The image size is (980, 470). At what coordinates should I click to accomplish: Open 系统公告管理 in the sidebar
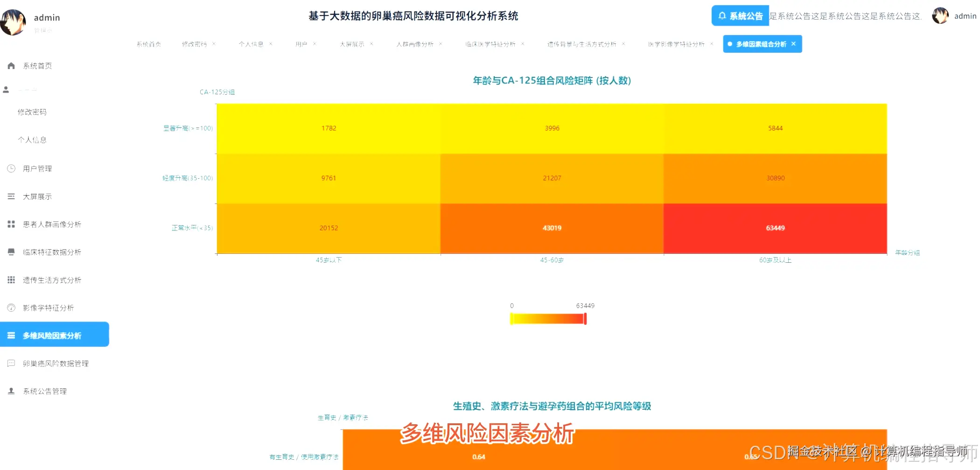click(45, 391)
